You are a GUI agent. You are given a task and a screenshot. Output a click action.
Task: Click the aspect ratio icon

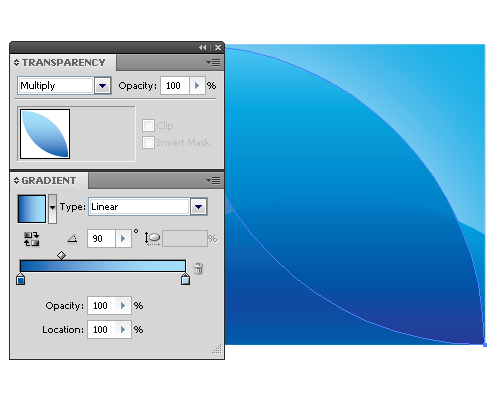tap(152, 239)
